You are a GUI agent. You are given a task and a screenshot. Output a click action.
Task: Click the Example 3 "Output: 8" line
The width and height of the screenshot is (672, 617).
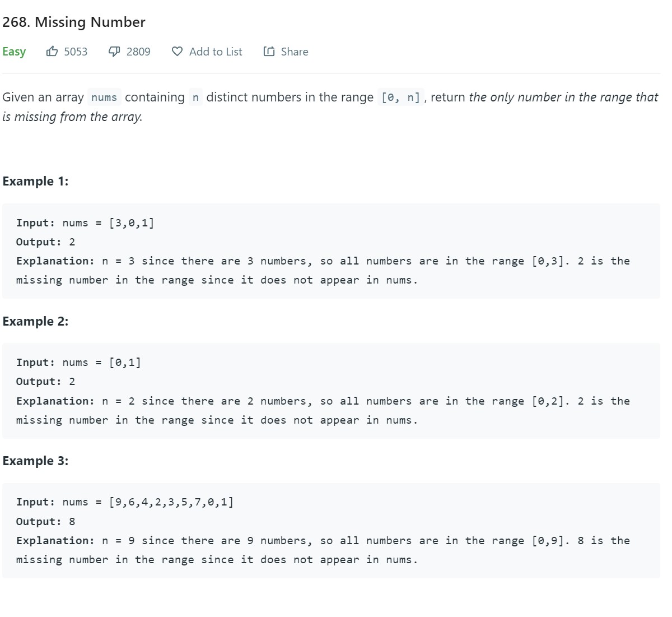point(45,522)
